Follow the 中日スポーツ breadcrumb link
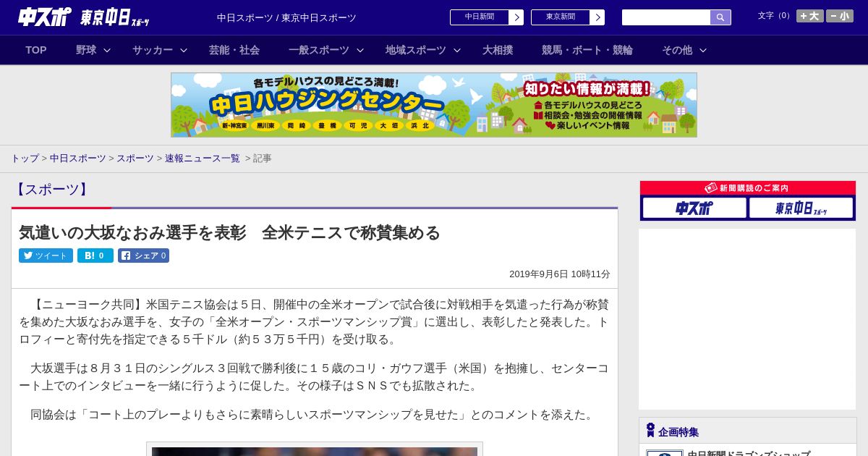868x456 pixels. click(78, 158)
